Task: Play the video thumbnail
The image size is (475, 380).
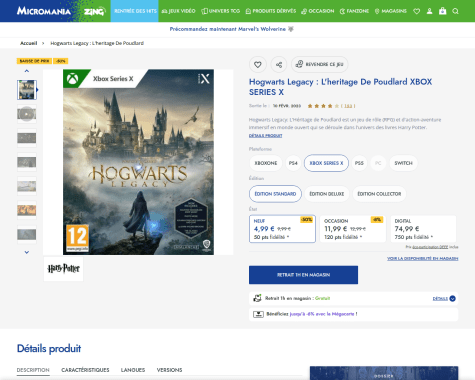Action: click(27, 114)
